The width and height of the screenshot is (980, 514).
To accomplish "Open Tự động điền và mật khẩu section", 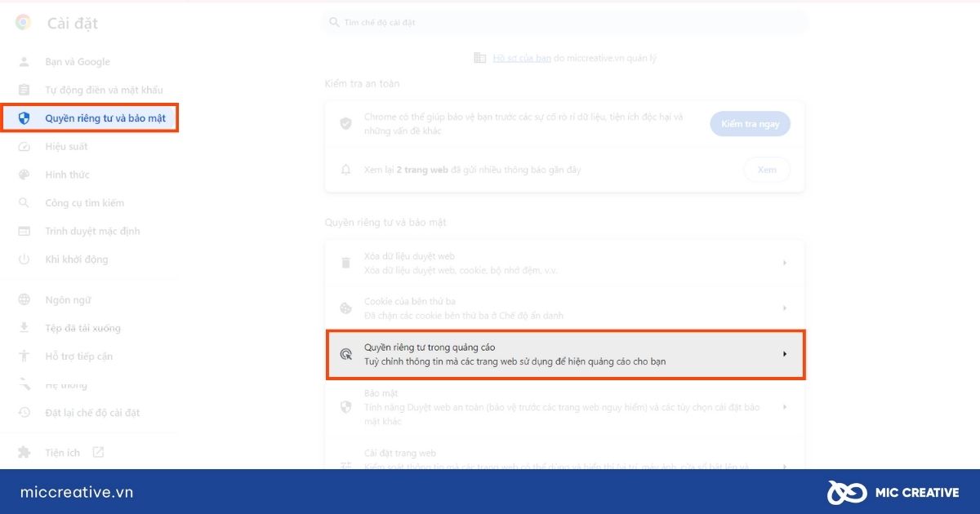I will (104, 90).
